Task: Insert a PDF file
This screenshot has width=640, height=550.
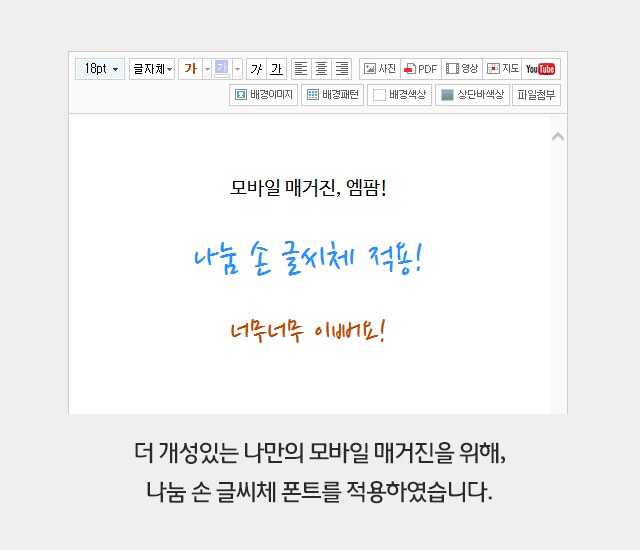Action: [x=421, y=69]
